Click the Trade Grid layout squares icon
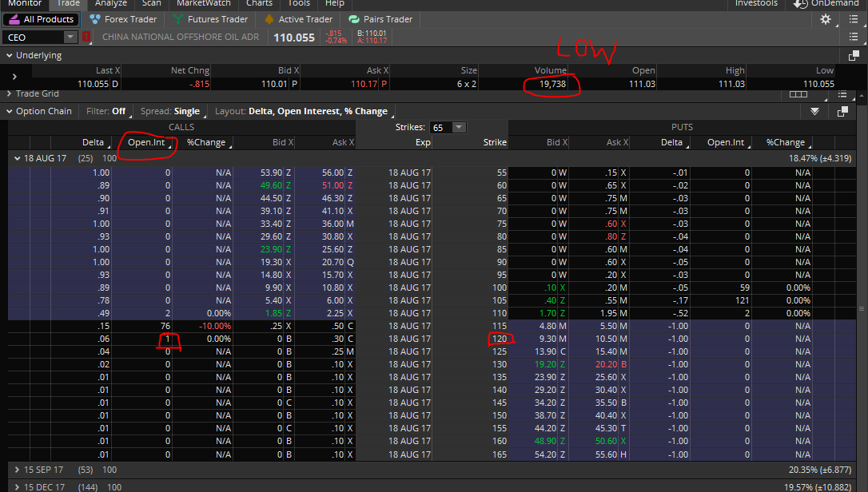This screenshot has height=492, width=868. pyautogui.click(x=798, y=94)
